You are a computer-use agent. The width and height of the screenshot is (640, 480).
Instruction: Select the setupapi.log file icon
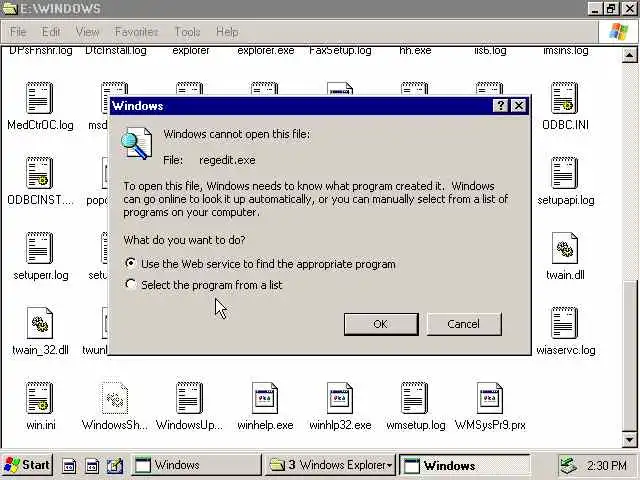[x=564, y=173]
